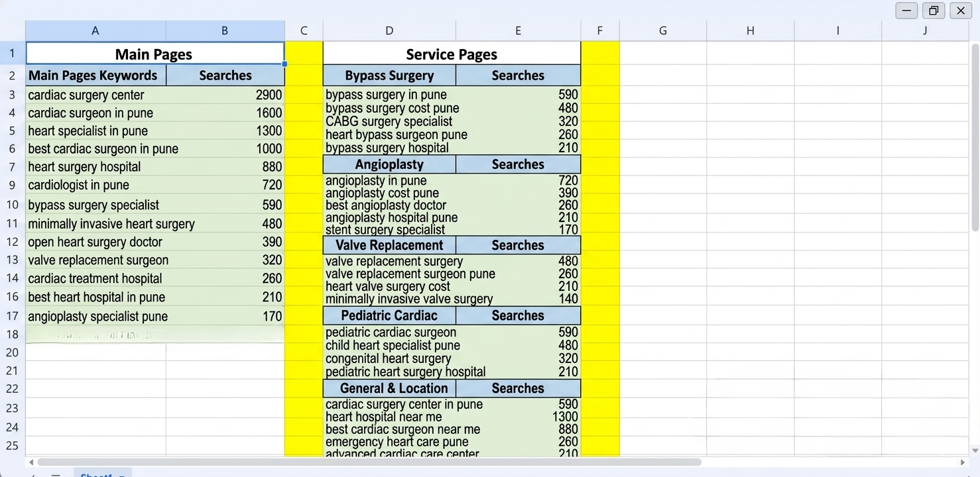Select row 25 header
The height and width of the screenshot is (477, 980).
point(12,445)
